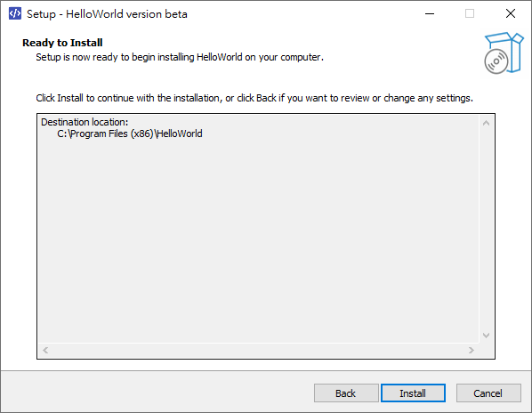Click the scroll right arrow in summary box
Viewport: 532px width, 413px height.
coord(472,350)
